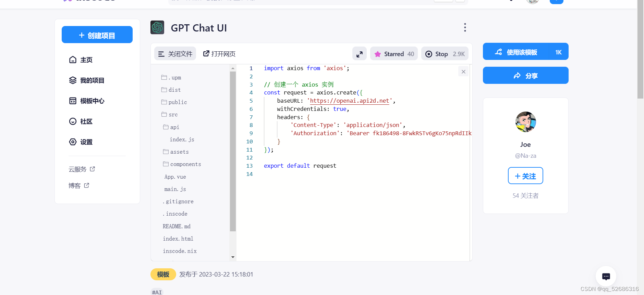Screen dimensions: 644x295
Task: Click the share arrow icon
Action: coord(517,76)
